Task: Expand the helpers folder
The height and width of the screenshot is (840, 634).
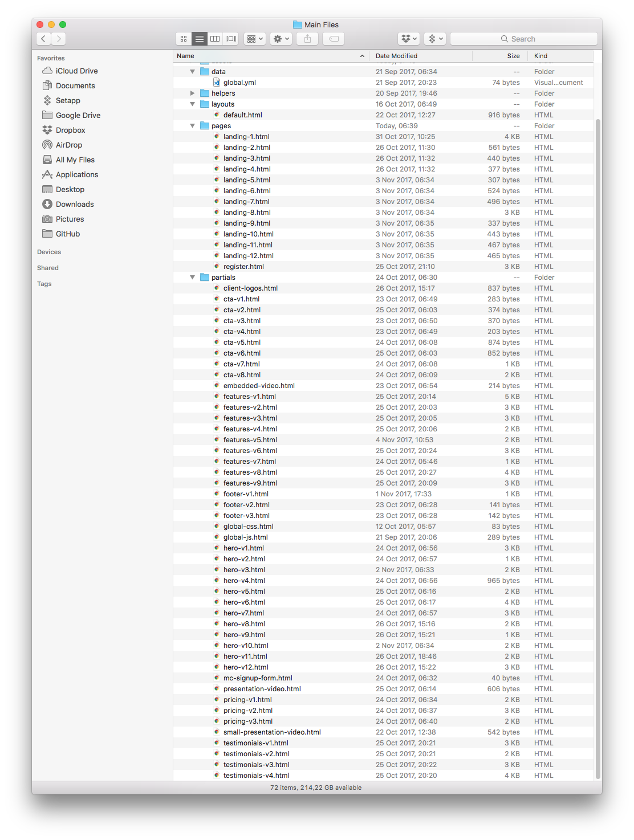Action: pos(192,93)
